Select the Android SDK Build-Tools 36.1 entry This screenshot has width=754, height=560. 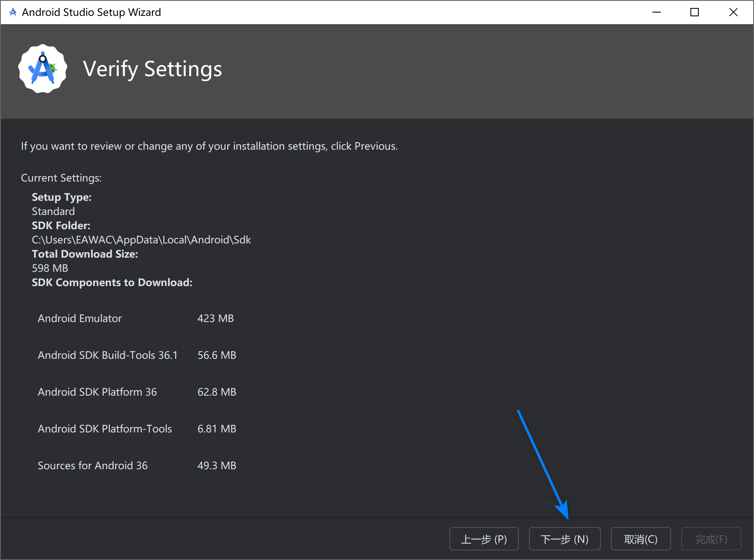click(108, 355)
